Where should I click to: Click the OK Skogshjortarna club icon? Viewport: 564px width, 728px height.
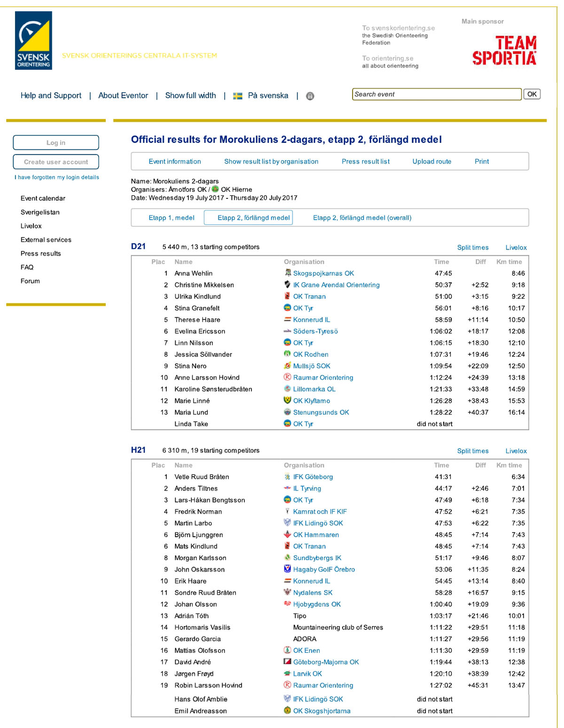click(x=288, y=711)
